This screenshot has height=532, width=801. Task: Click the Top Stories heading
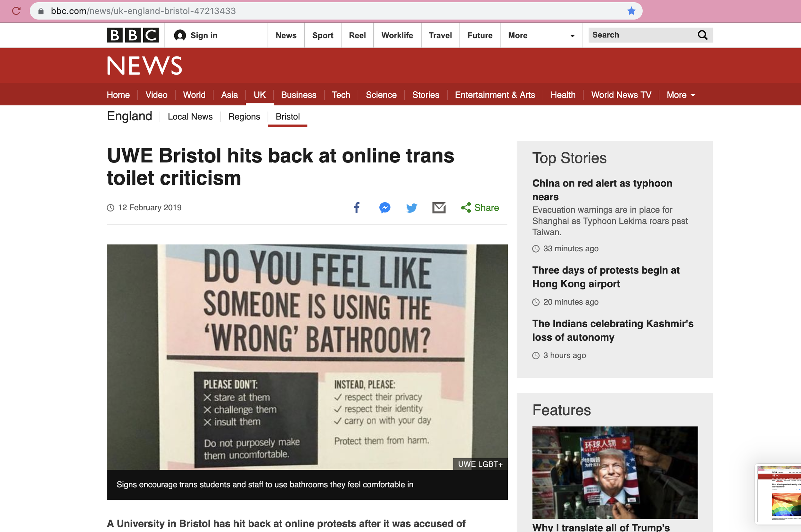tap(569, 158)
